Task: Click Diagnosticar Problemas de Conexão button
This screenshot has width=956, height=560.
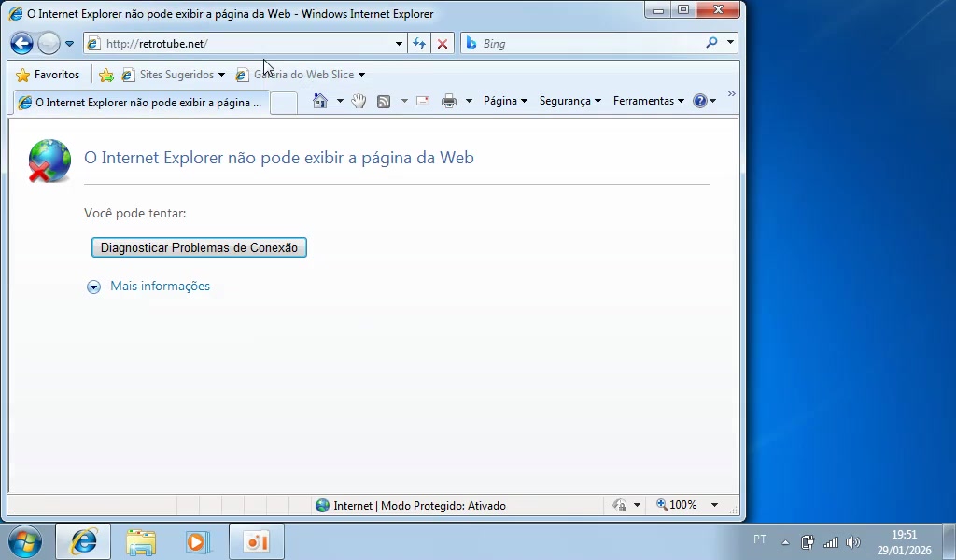Action: click(x=199, y=247)
